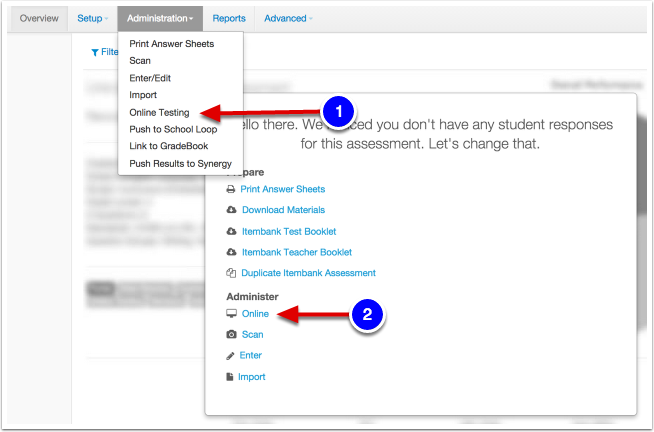654x432 pixels.
Task: Click cloud download icon beside Download Materials
Action: coord(231,210)
